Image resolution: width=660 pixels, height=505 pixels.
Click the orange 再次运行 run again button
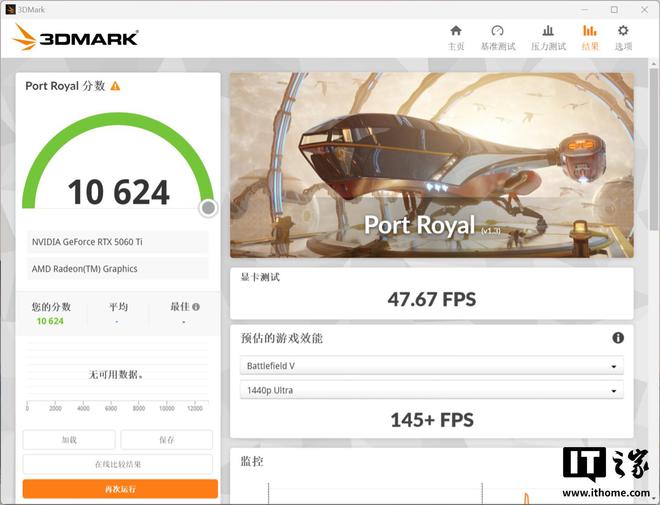click(120, 489)
